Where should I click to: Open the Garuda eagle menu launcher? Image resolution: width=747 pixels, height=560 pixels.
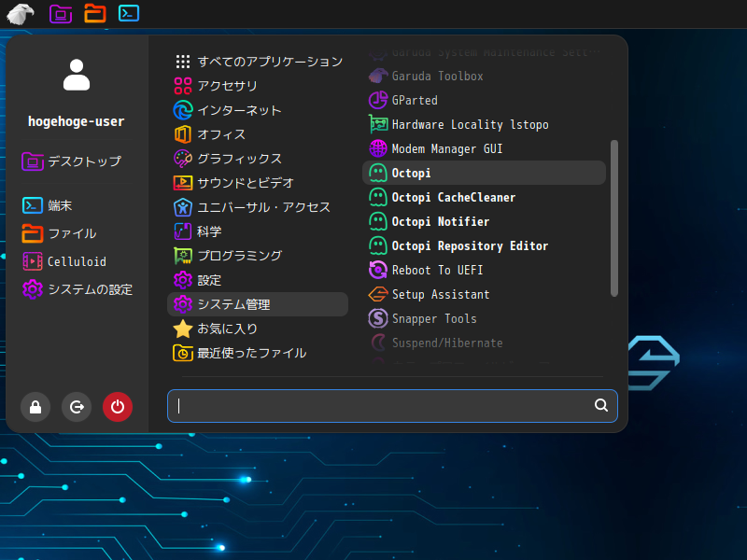pyautogui.click(x=20, y=13)
